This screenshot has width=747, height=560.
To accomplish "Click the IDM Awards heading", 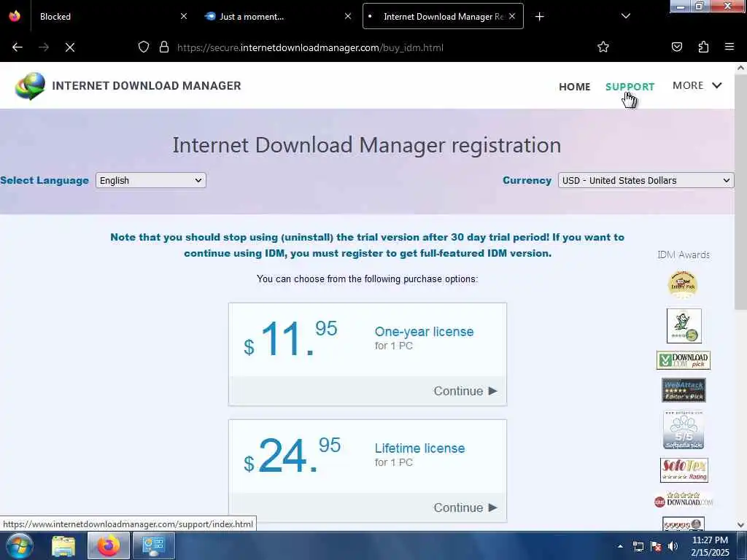I will (684, 254).
